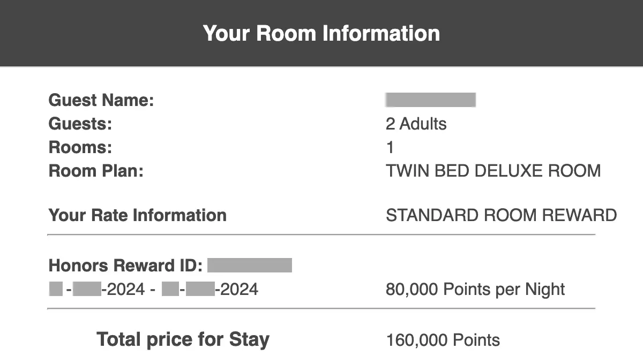The height and width of the screenshot is (364, 643).
Task: Select the '2 Adults' value
Action: (x=416, y=124)
